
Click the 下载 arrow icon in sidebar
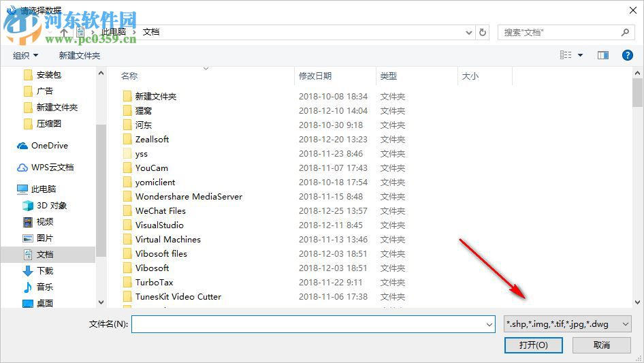tap(28, 271)
